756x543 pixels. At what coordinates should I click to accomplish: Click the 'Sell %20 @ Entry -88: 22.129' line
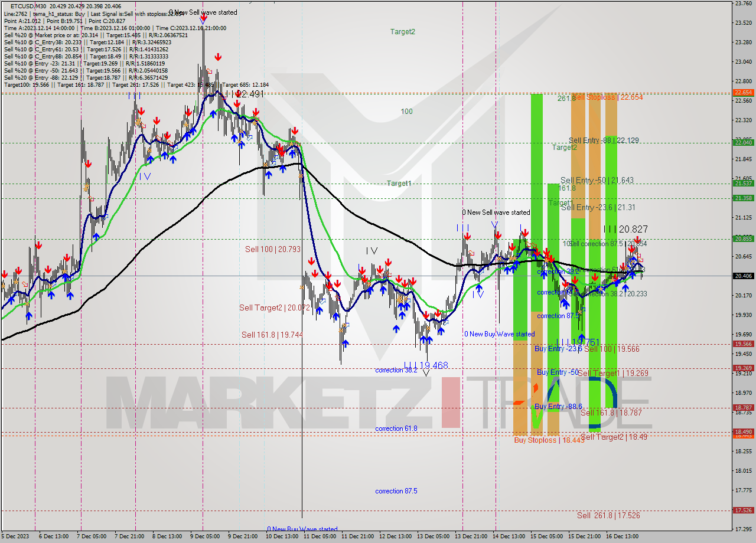point(86,78)
